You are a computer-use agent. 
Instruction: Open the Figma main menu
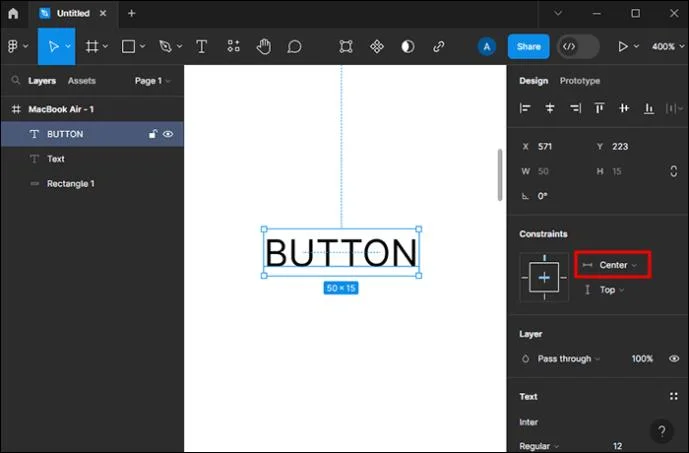(x=13, y=46)
